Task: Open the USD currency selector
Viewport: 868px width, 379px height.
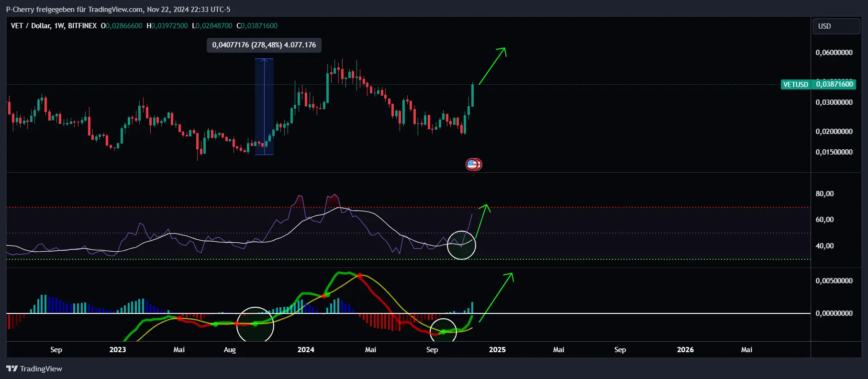Action: (x=836, y=26)
